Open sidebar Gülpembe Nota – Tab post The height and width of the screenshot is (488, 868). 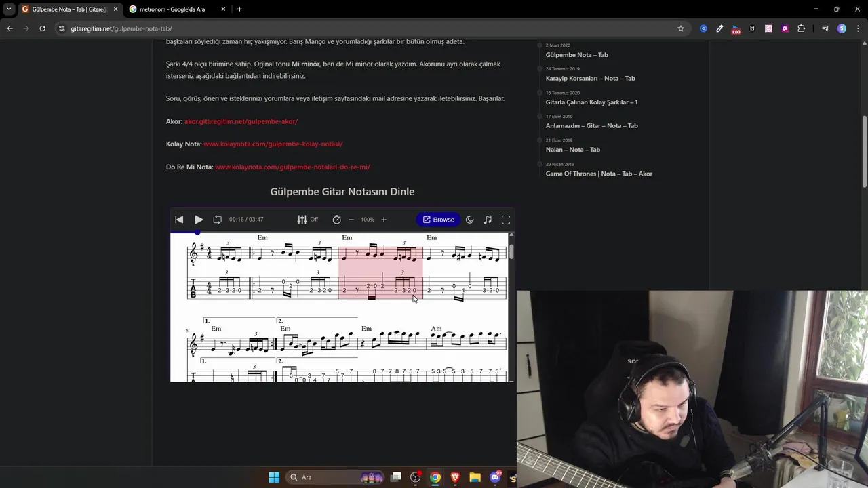coord(577,55)
